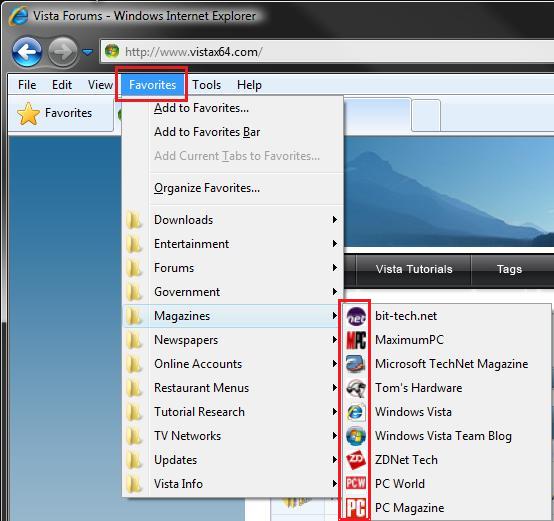Expand the Newspapers submenu arrow
Screen dimensions: 554x521
pos(334,340)
